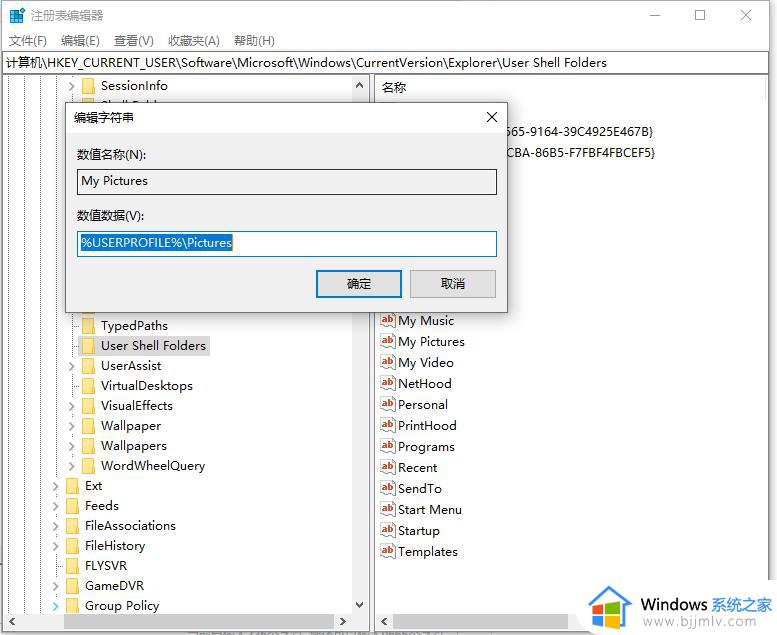Click the UserAssist folder icon
This screenshot has height=635, width=777.
89,366
